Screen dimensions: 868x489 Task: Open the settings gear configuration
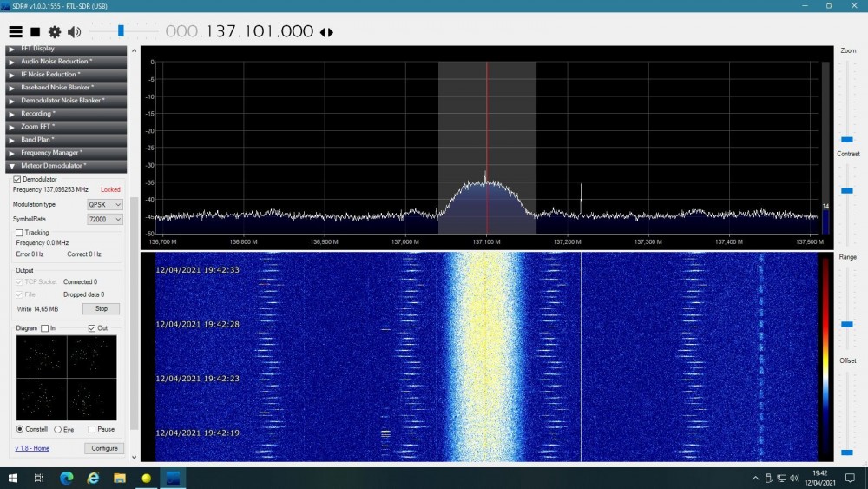pyautogui.click(x=54, y=32)
